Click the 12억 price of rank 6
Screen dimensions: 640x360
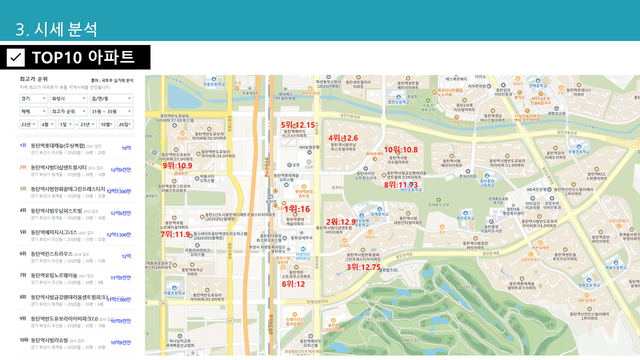click(x=127, y=256)
